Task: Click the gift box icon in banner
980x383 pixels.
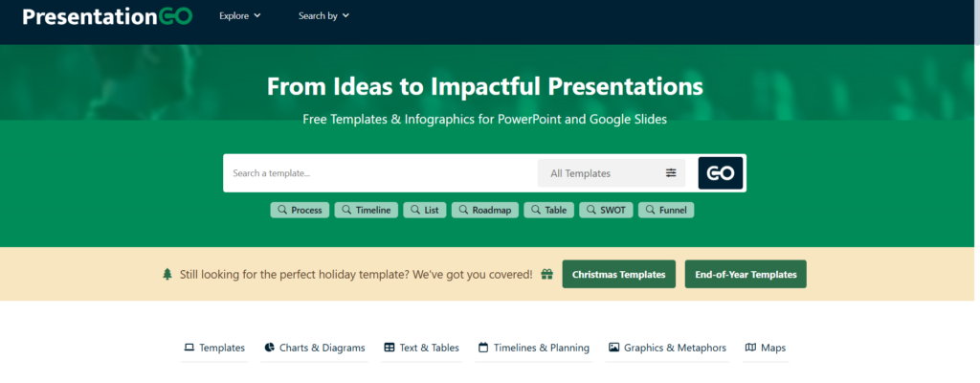Action: 546,274
